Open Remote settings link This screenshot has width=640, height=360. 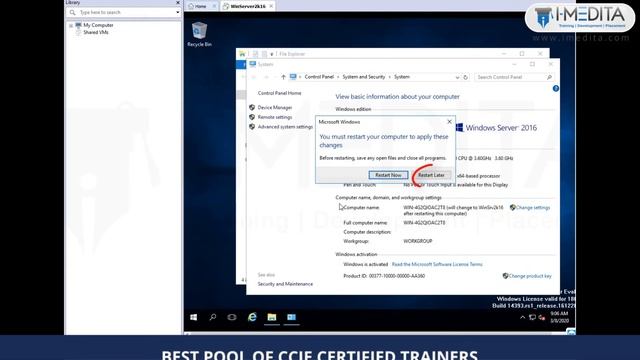tap(275, 117)
